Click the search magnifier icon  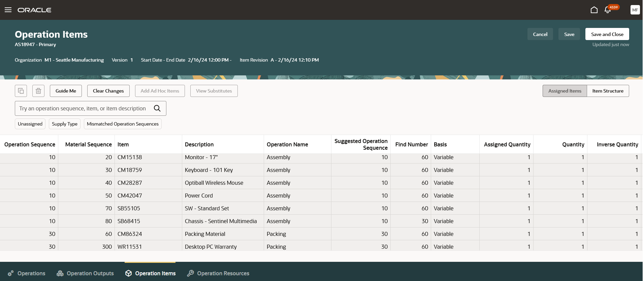157,108
